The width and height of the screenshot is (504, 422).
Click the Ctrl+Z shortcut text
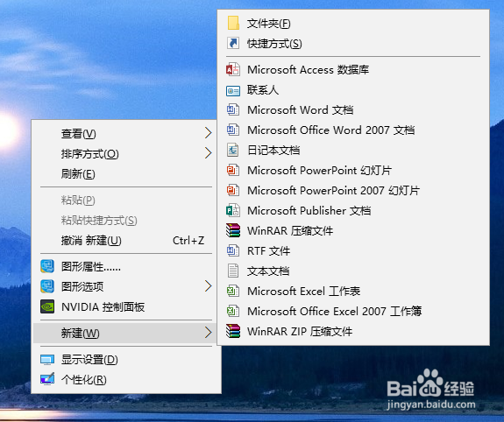[x=188, y=241]
